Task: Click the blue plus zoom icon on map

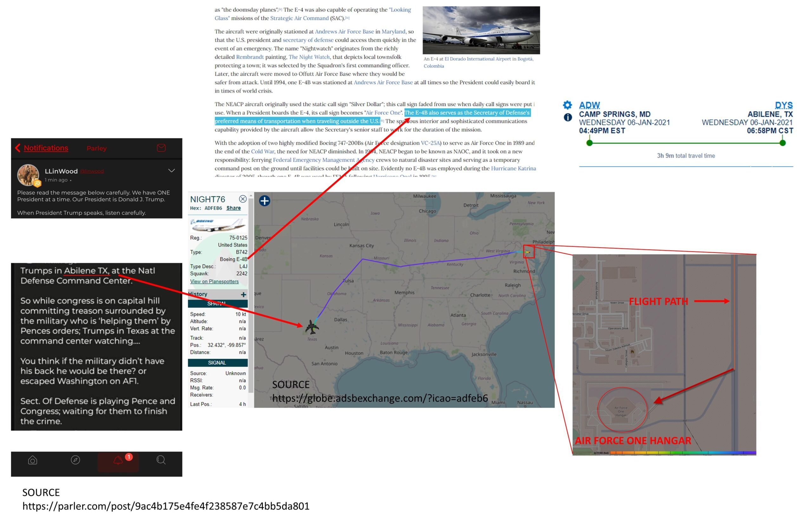Action: [x=264, y=201]
